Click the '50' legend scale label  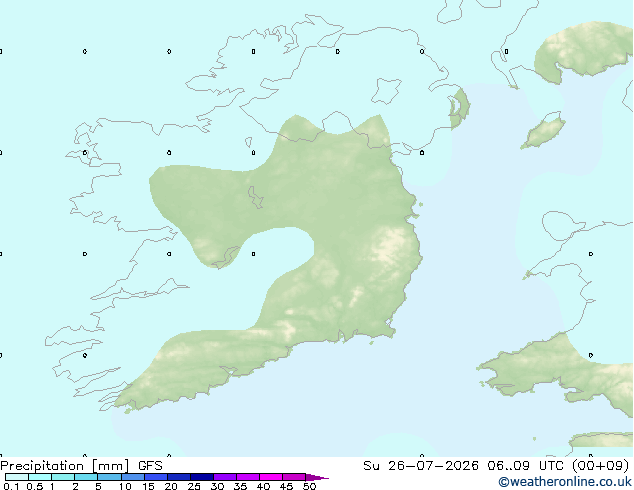[x=309, y=486]
